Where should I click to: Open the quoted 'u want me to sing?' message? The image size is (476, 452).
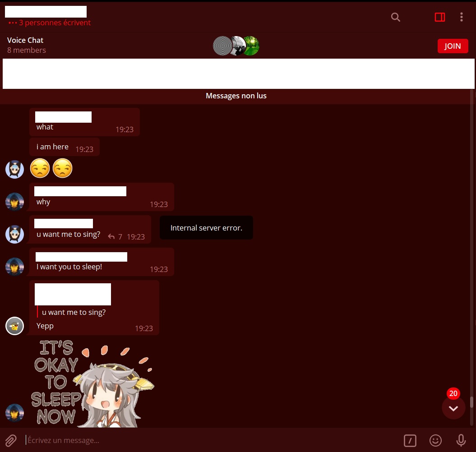(74, 312)
